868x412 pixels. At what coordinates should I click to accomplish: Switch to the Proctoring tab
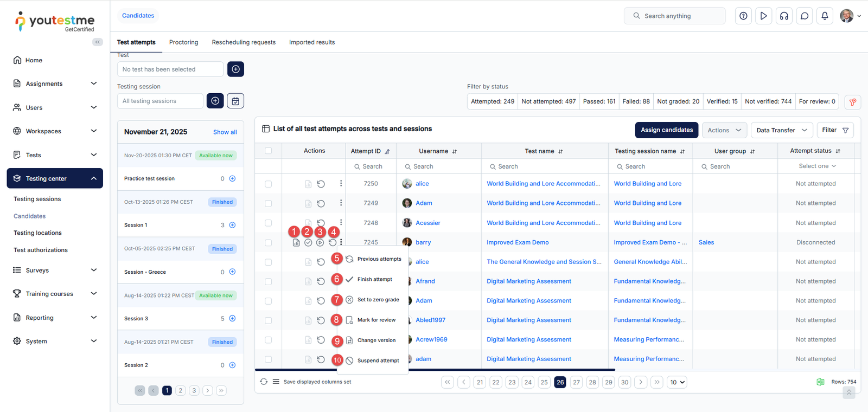(183, 42)
